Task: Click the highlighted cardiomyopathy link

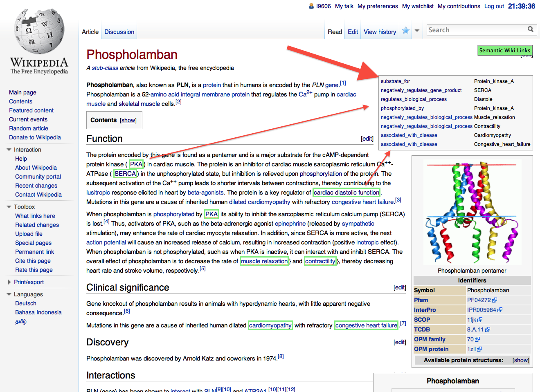Action: [270, 325]
